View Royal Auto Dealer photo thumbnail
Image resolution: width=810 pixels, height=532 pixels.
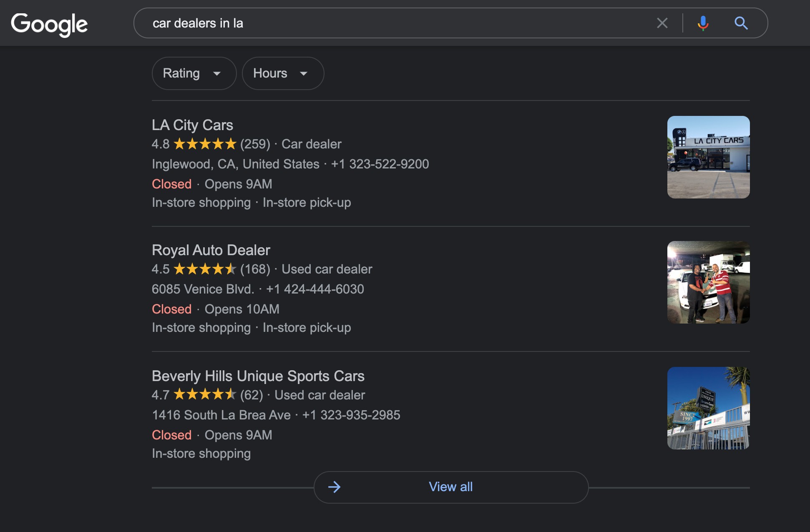pyautogui.click(x=708, y=282)
